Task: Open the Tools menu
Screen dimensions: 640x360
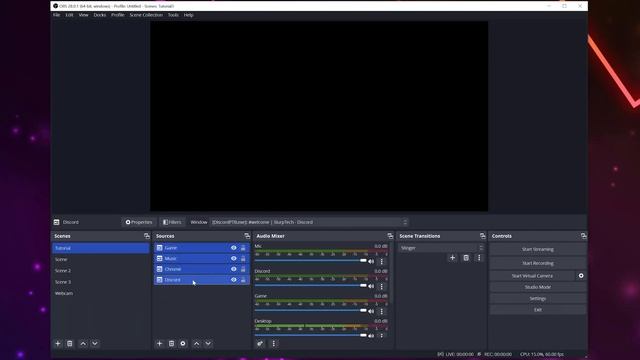Action: pyautogui.click(x=173, y=15)
